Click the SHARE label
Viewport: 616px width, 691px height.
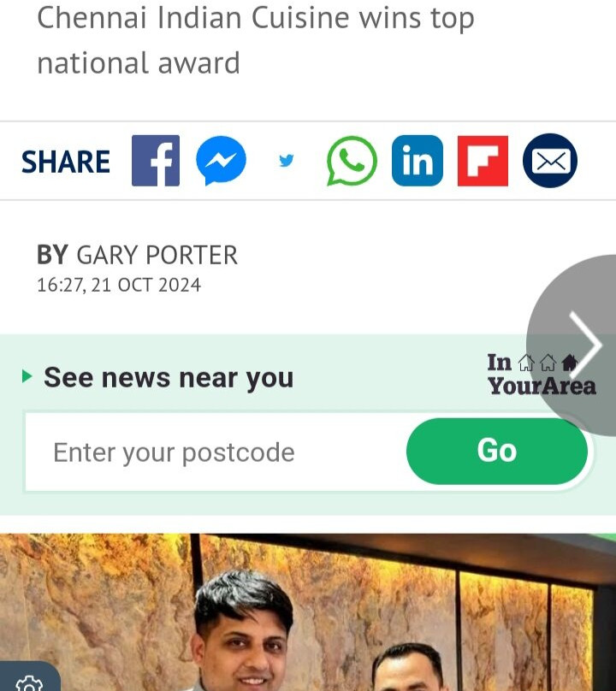pyautogui.click(x=66, y=162)
